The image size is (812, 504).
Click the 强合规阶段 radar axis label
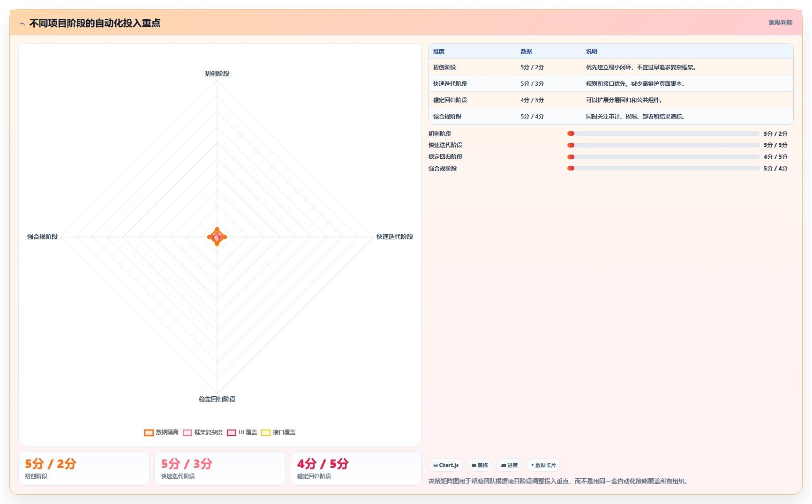click(42, 237)
